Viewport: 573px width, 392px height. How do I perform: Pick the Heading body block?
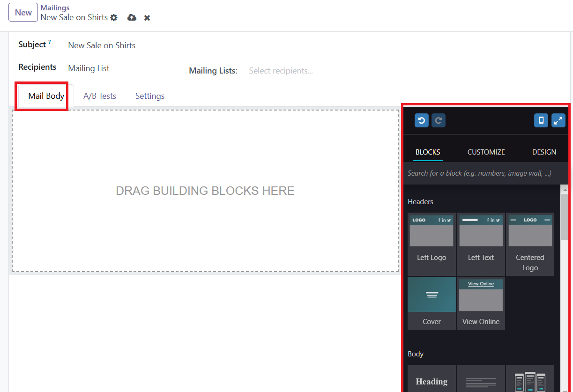432,378
